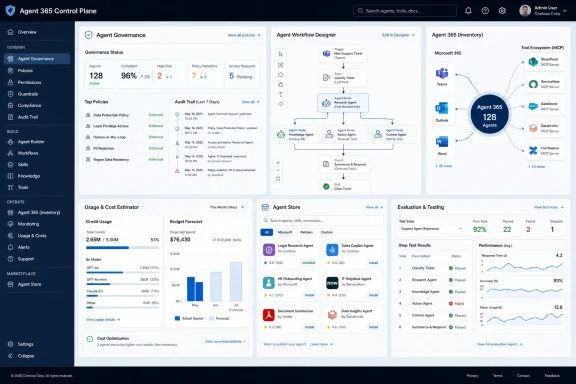This screenshot has height=384, width=576.
Task: Select the pointer tool in workflow designer
Action: [281, 54]
